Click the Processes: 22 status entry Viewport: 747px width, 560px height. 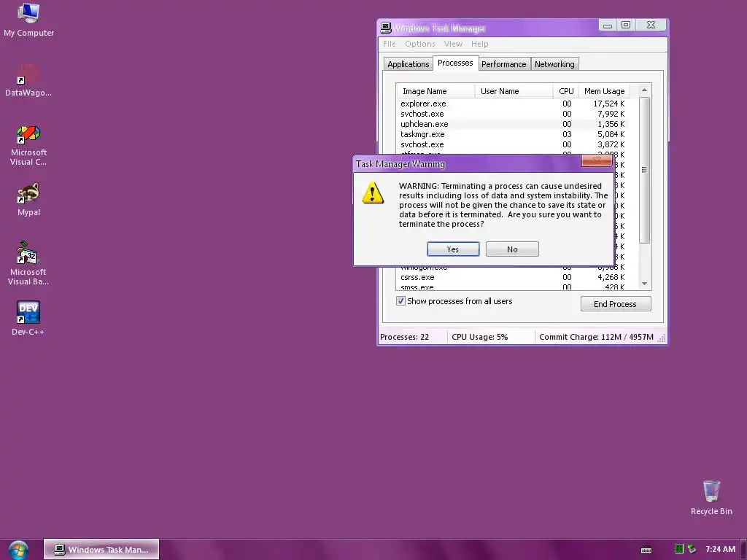[413, 337]
